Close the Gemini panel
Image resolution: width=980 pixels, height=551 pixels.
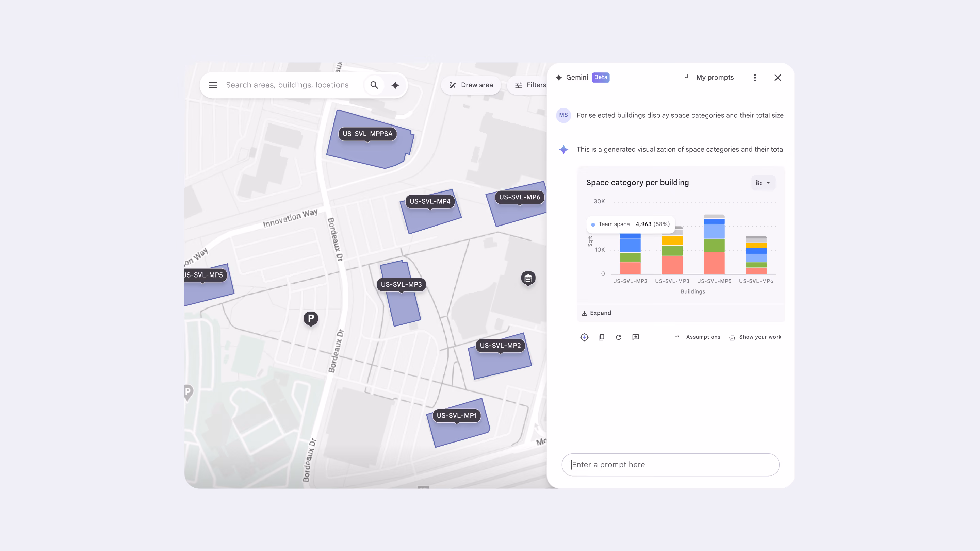778,78
